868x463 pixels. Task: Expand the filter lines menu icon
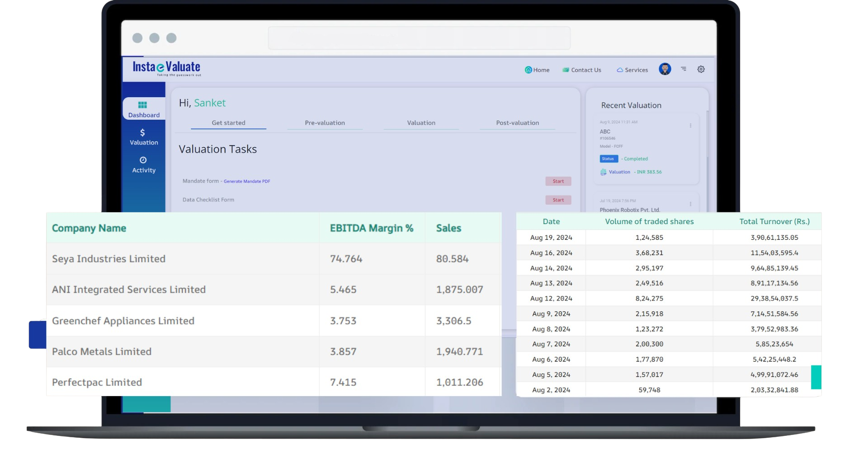coord(684,69)
